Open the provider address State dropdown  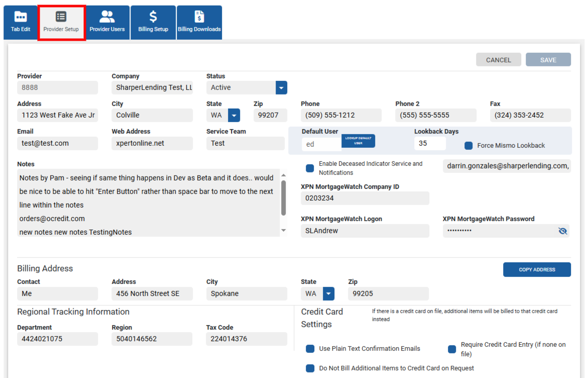pos(234,115)
